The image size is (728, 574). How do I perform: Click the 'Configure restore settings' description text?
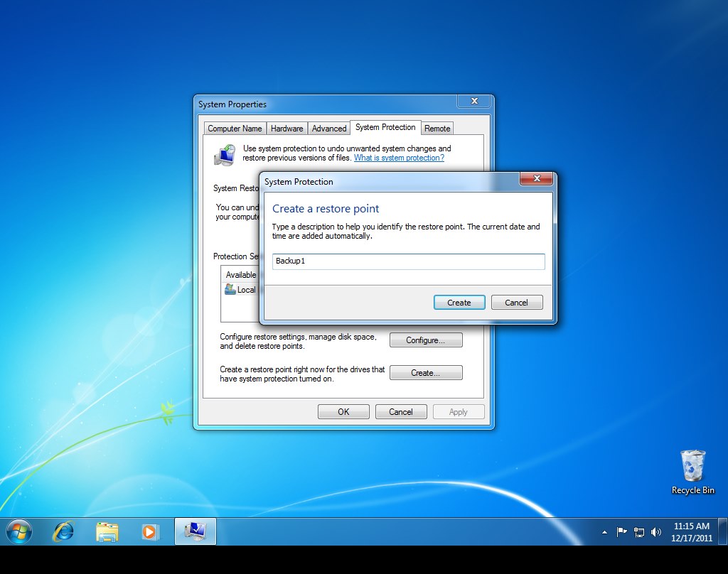pyautogui.click(x=298, y=342)
